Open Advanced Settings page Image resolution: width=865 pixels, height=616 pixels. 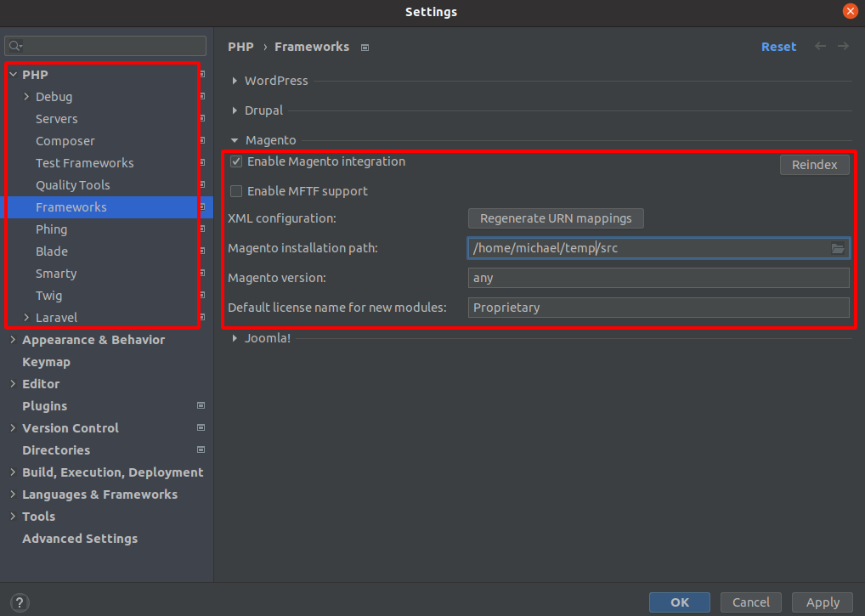pos(80,538)
